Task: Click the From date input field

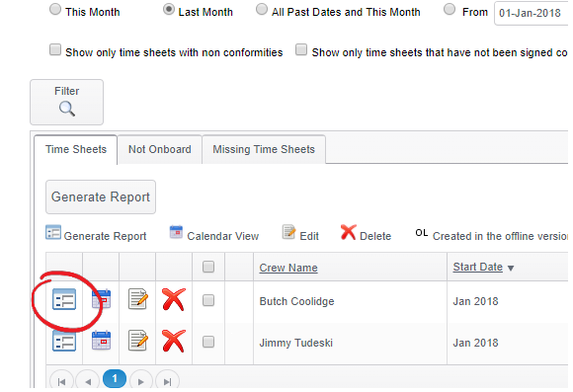Action: (x=532, y=13)
